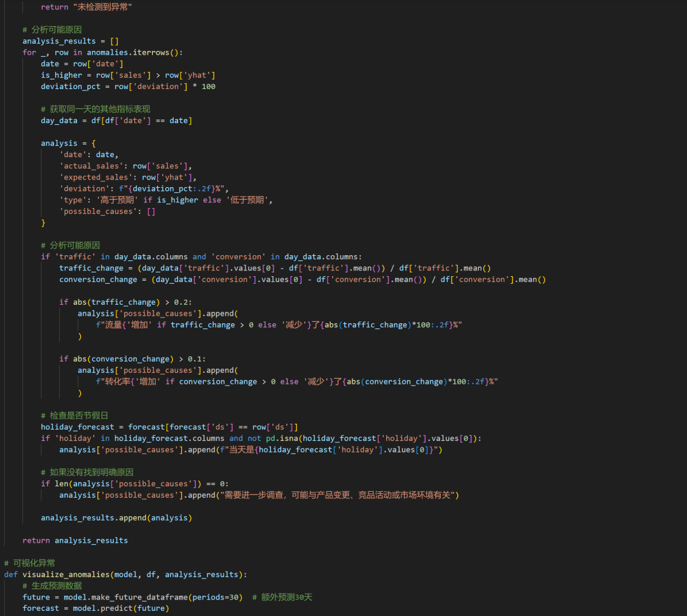Click the 'conversion_change' assignment line
687x616 pixels.
click(303, 280)
